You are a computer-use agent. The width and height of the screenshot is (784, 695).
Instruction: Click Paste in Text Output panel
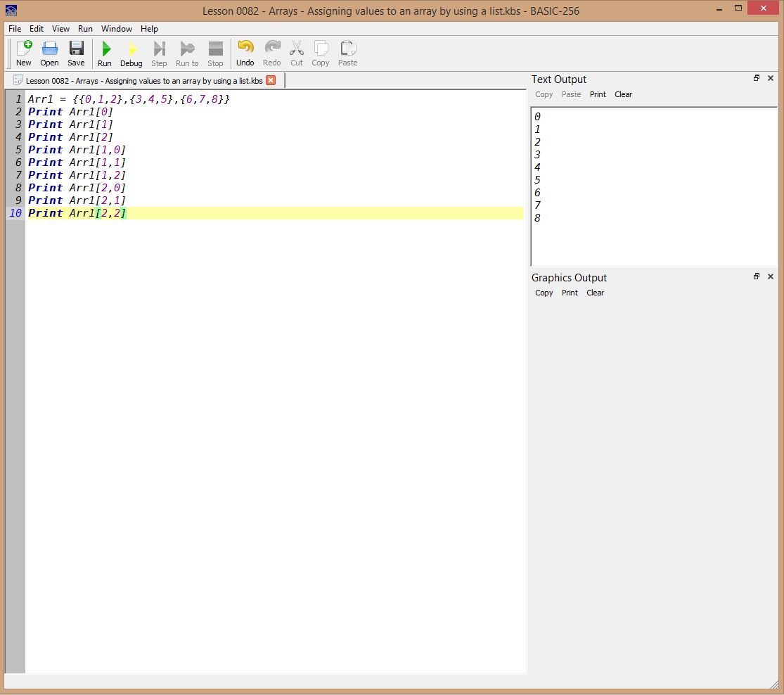tap(571, 94)
